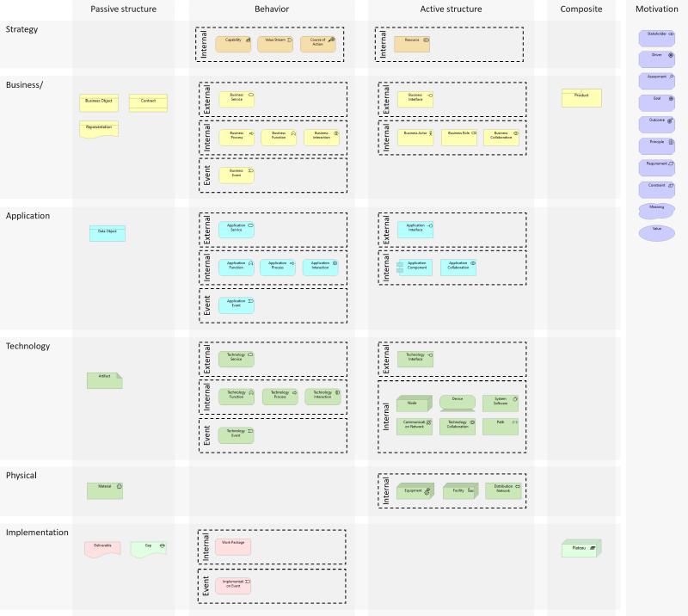The height and width of the screenshot is (616, 688).
Task: Pick the Representation element
Action: [99, 130]
